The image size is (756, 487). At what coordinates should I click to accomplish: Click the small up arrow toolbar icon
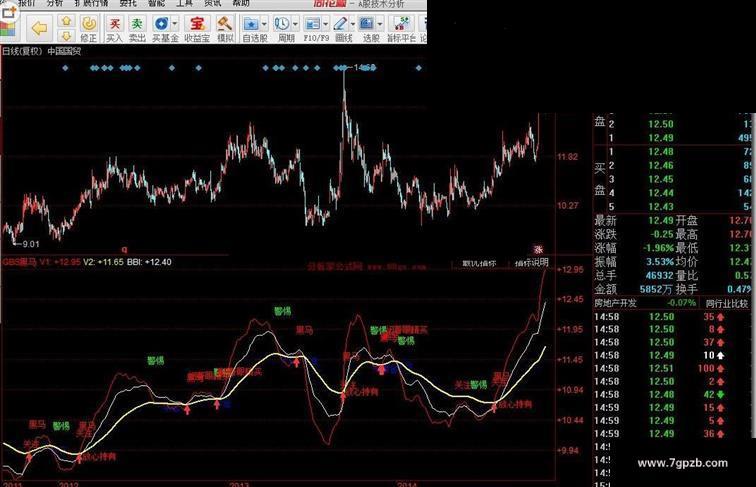click(x=66, y=21)
